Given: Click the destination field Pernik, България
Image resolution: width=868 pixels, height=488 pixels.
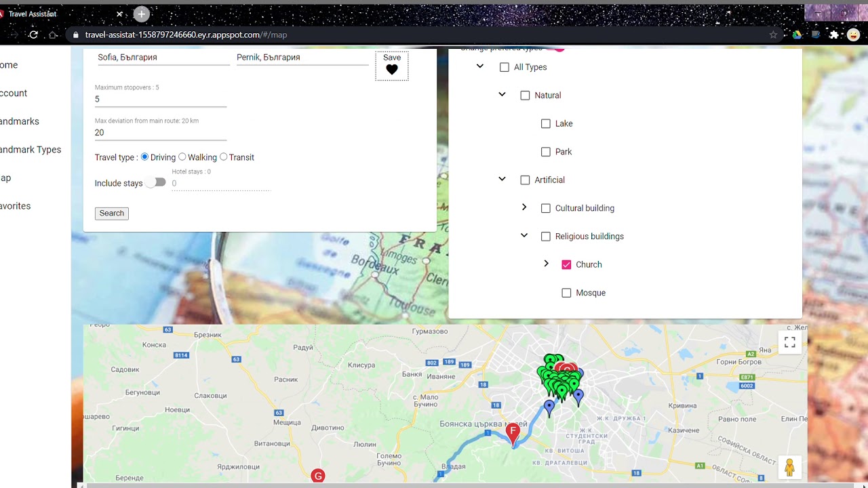Looking at the screenshot, I should 302,58.
